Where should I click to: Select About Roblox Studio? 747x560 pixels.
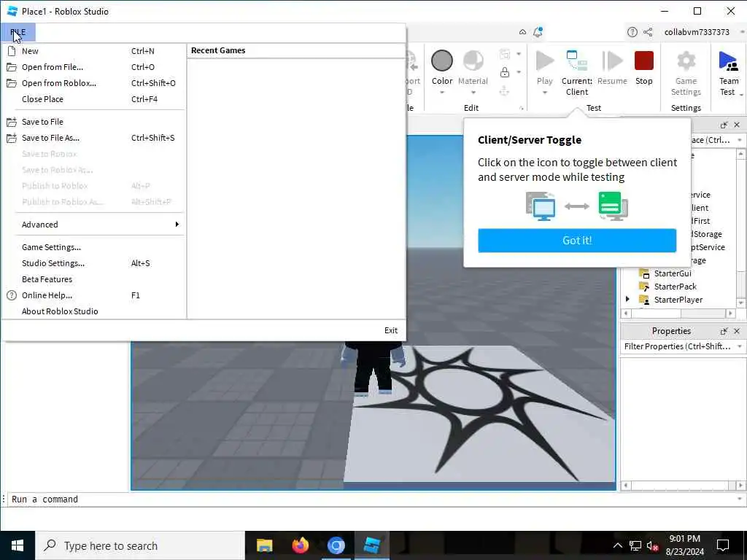tap(94, 311)
